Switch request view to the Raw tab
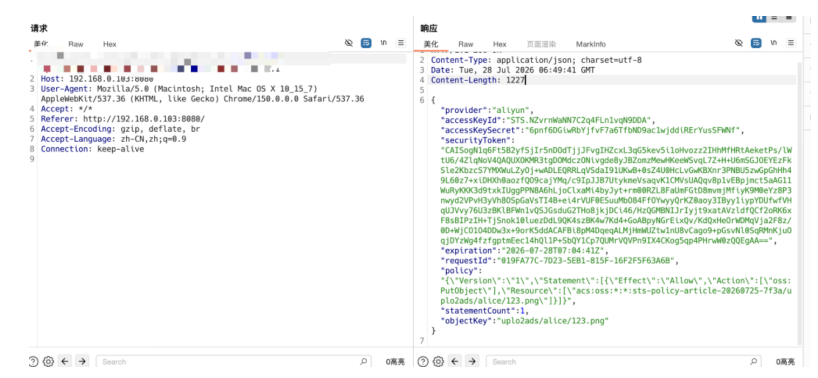 tap(76, 44)
